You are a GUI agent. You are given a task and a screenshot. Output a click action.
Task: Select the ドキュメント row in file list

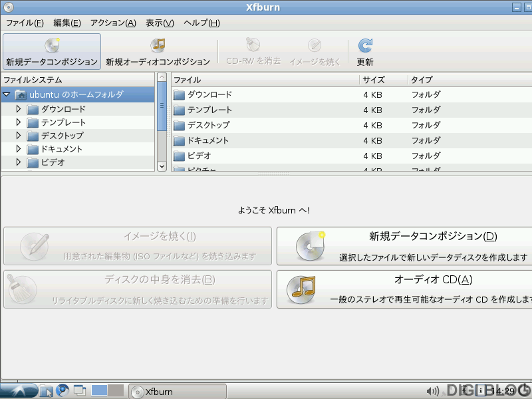pos(352,140)
